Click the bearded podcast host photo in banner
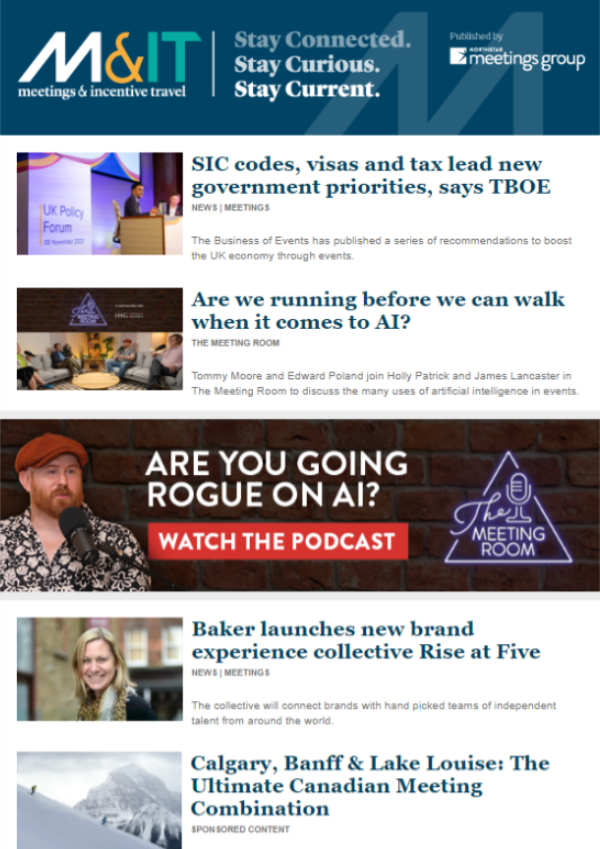The height and width of the screenshot is (849, 600). [73, 512]
